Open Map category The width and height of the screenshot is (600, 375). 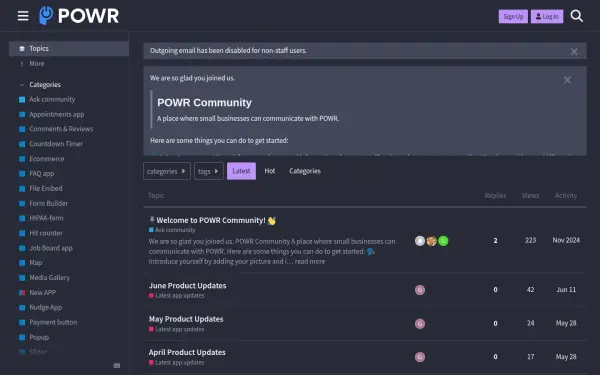(36, 263)
